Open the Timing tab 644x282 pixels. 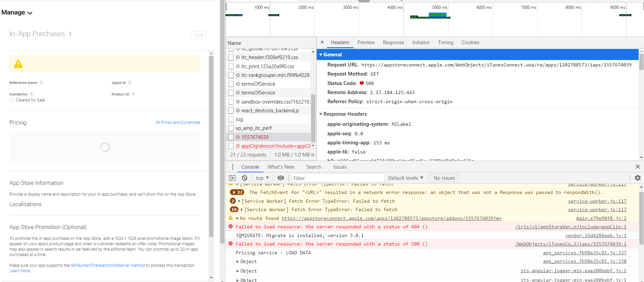point(445,43)
